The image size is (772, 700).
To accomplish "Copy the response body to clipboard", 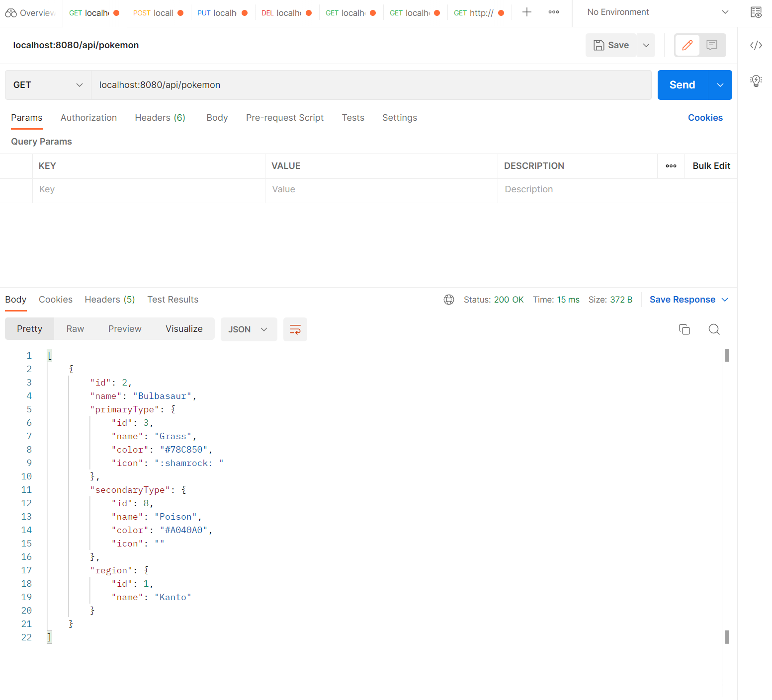I will click(685, 329).
